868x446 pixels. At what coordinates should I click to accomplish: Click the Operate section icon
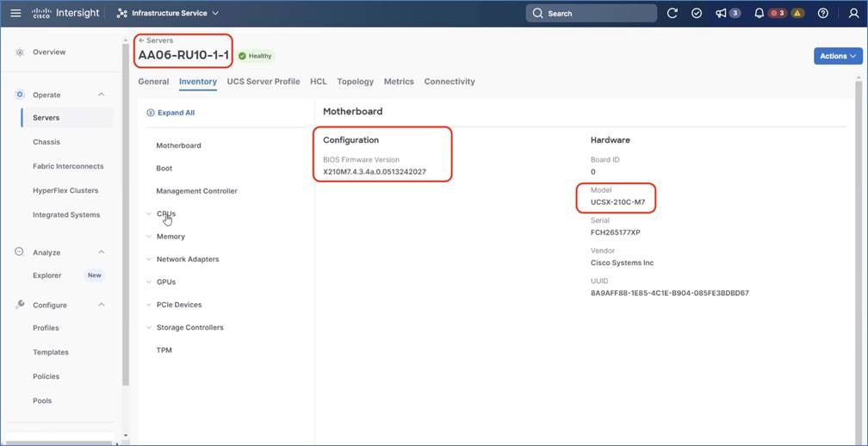20,95
